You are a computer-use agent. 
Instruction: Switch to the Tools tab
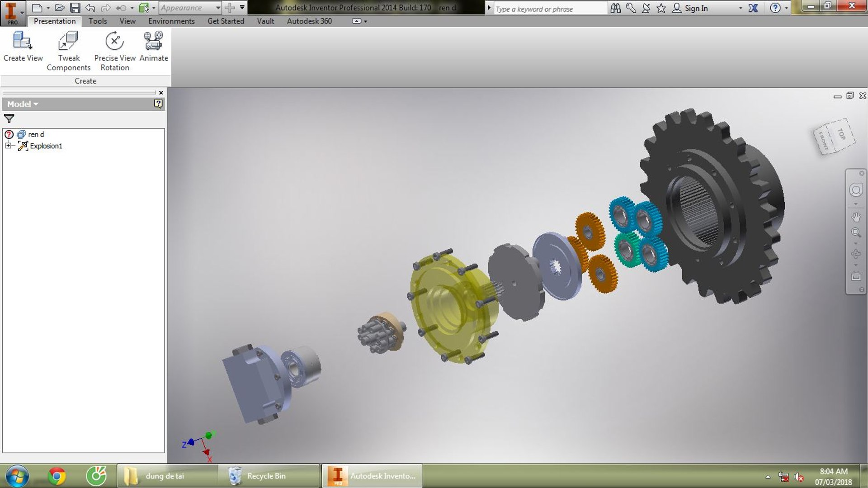click(x=98, y=21)
